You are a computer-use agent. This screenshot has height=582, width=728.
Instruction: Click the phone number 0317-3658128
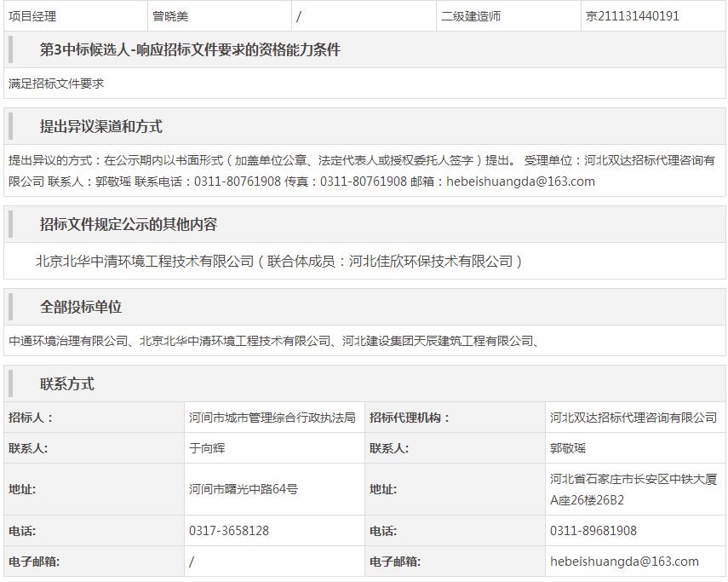pos(229,530)
